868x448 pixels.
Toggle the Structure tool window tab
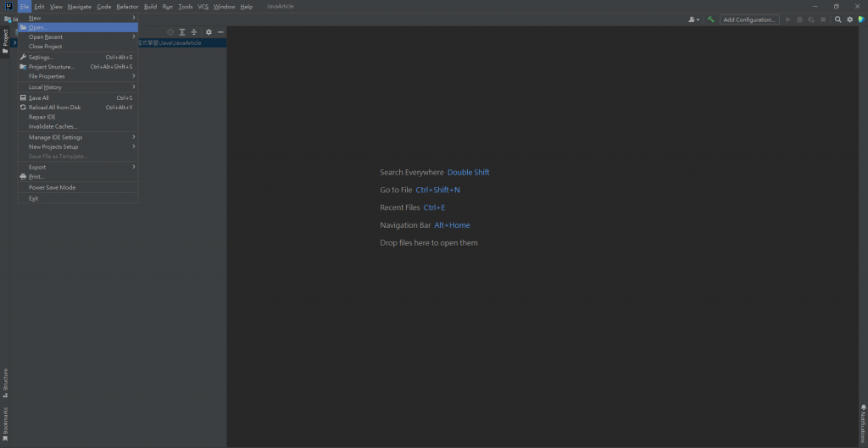5,384
